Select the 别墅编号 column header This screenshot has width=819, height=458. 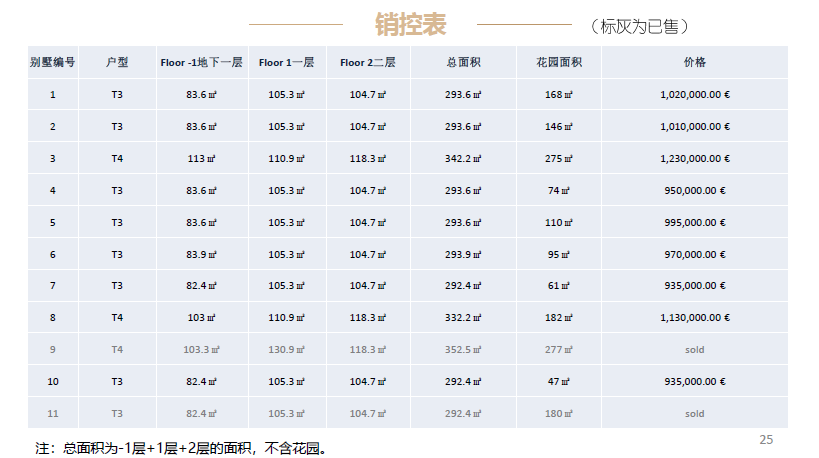pos(53,62)
